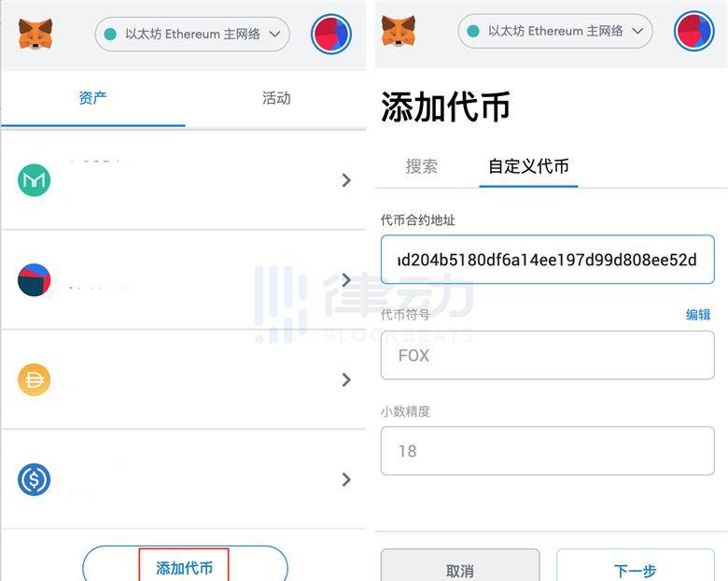
Task: Expand the Maker token row chevron
Action: [346, 180]
